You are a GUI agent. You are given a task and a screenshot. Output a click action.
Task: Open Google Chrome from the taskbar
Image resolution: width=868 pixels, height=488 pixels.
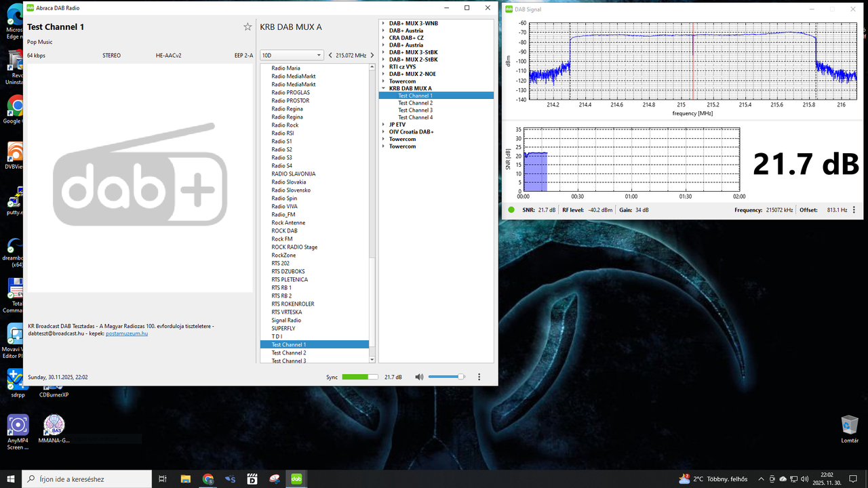point(208,479)
